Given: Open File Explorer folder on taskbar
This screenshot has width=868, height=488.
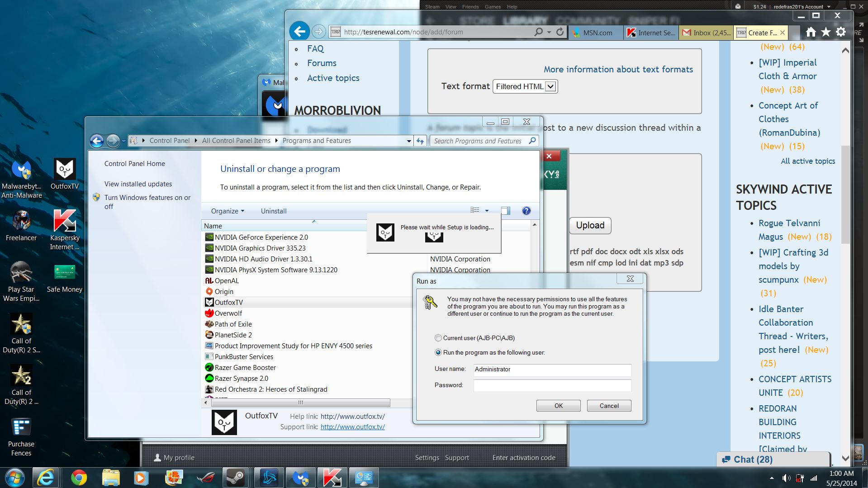Looking at the screenshot, I should tap(110, 478).
